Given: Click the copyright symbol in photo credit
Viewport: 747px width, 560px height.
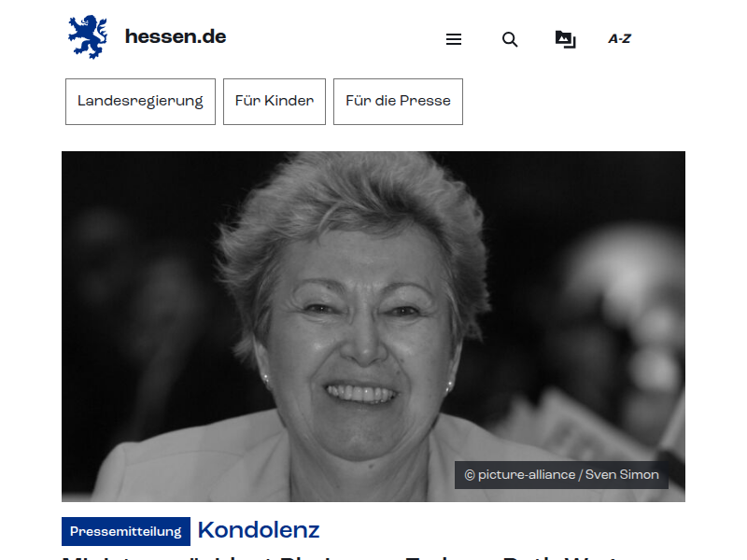Looking at the screenshot, I should (470, 475).
